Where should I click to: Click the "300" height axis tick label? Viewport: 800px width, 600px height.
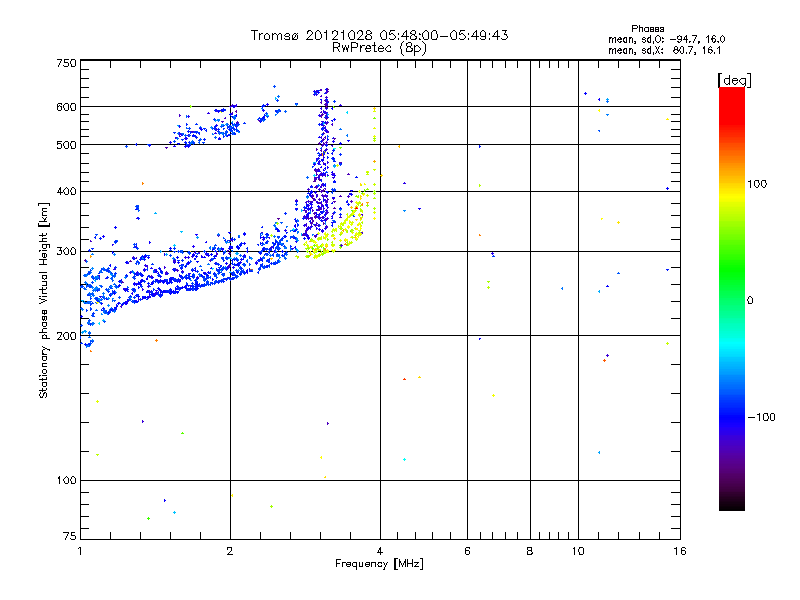coord(66,252)
